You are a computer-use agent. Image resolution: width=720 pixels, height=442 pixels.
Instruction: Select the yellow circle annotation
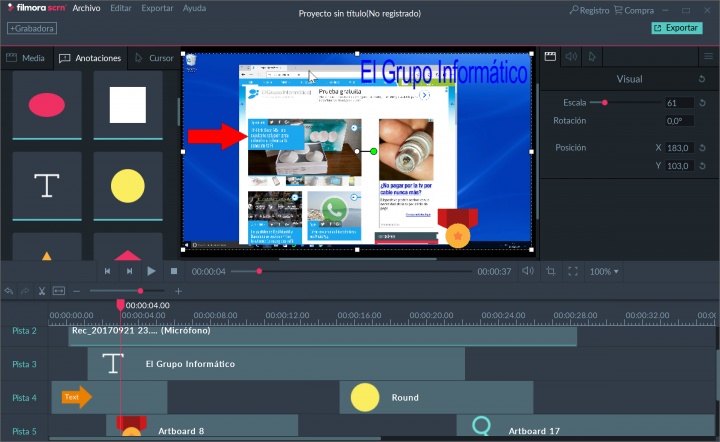pyautogui.click(x=128, y=186)
